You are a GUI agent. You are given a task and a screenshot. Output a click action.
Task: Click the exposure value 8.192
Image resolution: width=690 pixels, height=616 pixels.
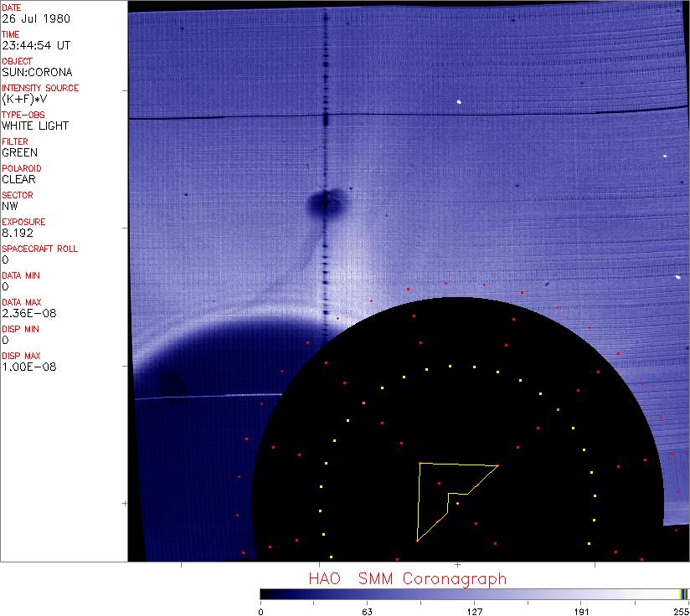coord(16,233)
